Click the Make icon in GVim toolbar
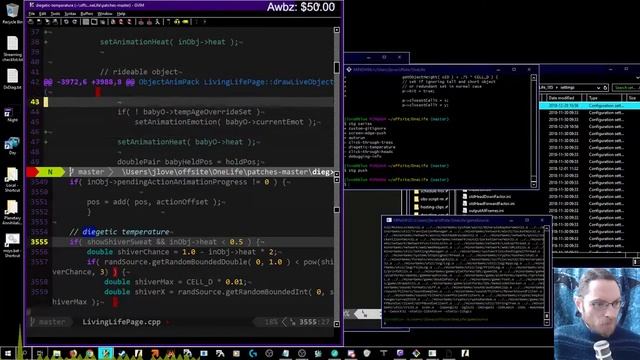Screen dimensions: 640x360 pyautogui.click(x=169, y=22)
